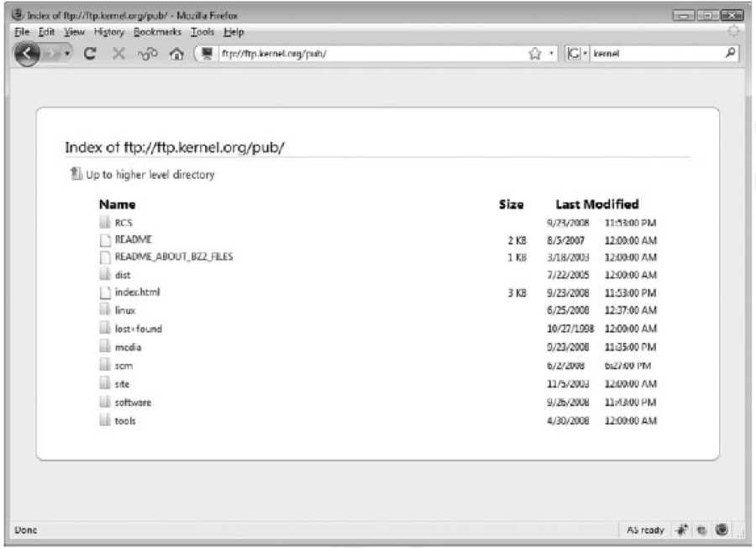Open the Help menu
The image size is (756, 548).
click(234, 32)
